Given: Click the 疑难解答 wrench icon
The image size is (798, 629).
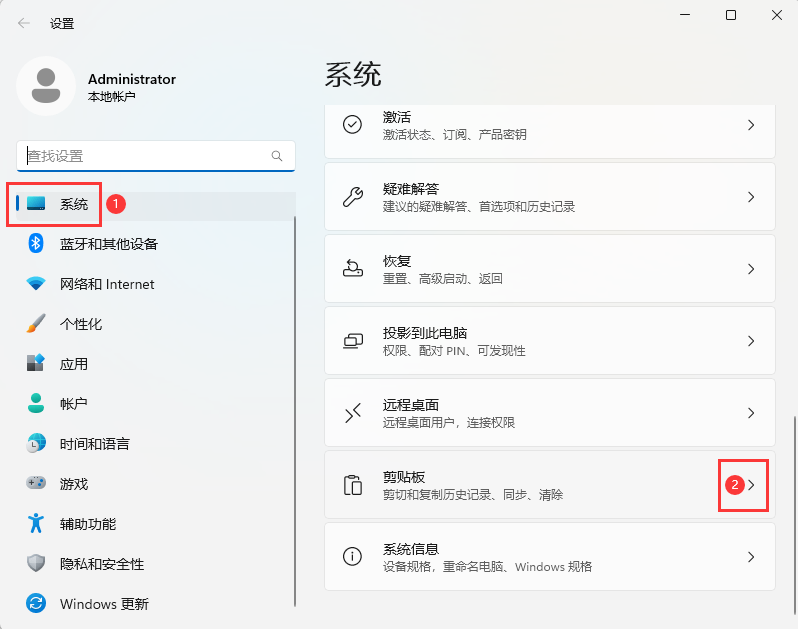Looking at the screenshot, I should coord(352,196).
